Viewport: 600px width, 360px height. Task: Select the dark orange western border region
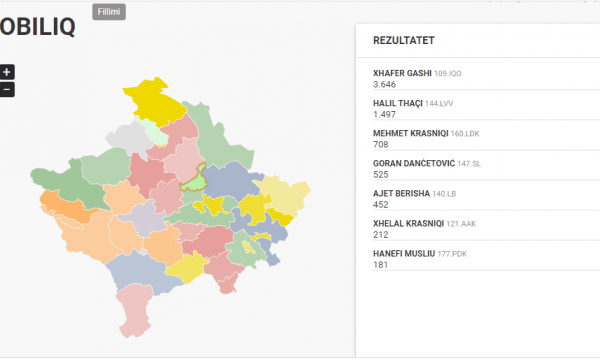coord(65,207)
